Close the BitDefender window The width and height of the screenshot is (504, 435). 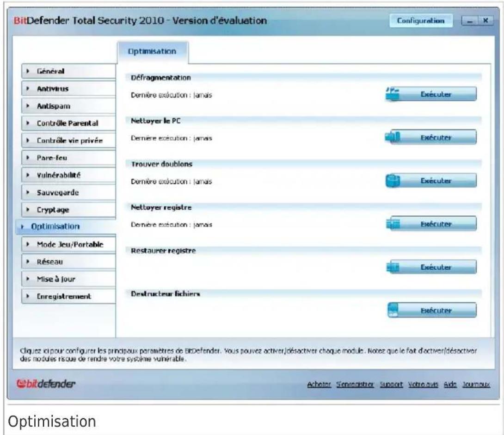click(486, 21)
